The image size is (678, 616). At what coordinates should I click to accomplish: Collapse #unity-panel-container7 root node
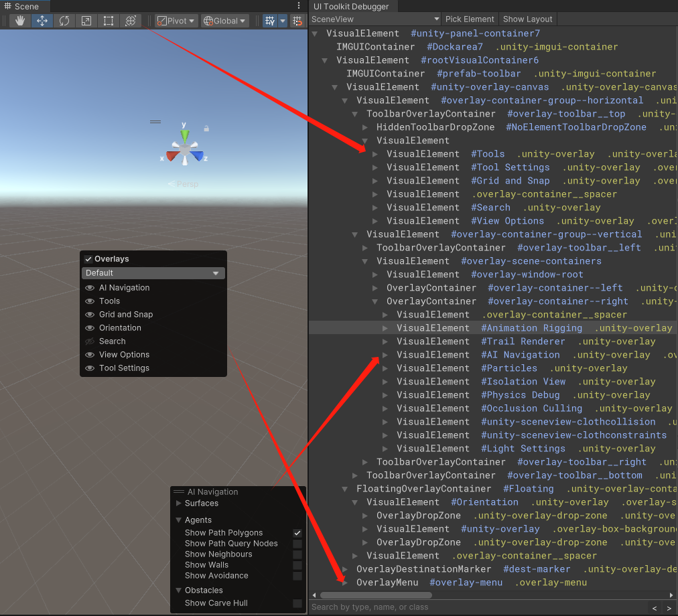[x=316, y=33]
